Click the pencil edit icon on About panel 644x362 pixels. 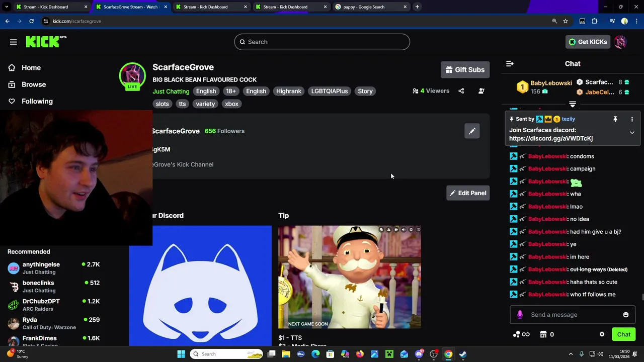(x=472, y=131)
